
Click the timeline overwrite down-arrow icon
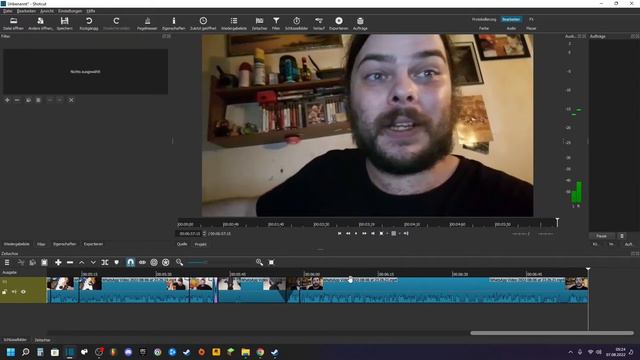[93, 262]
